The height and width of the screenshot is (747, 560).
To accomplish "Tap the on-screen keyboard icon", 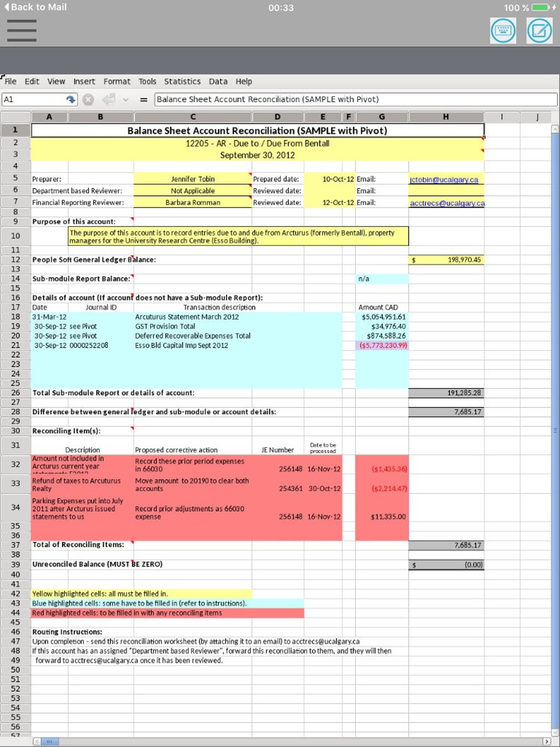I will pos(503,31).
